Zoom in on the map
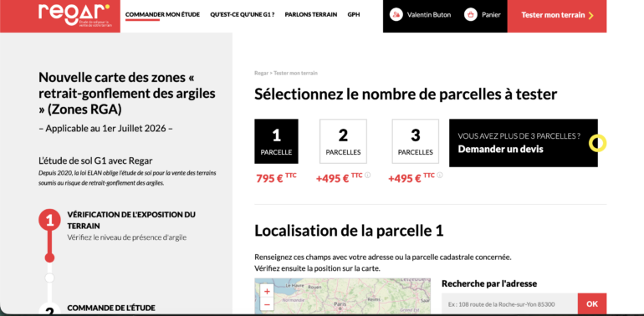Image resolution: width=644 pixels, height=316 pixels. tap(267, 292)
